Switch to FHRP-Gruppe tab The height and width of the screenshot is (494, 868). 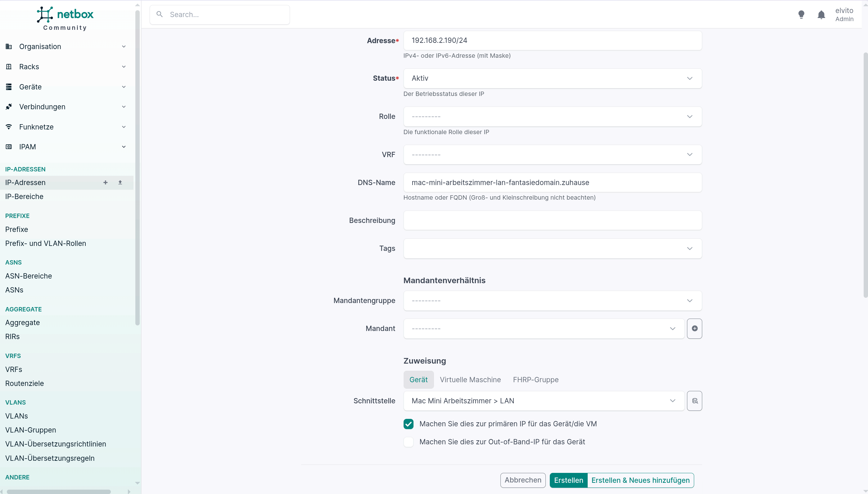click(536, 380)
